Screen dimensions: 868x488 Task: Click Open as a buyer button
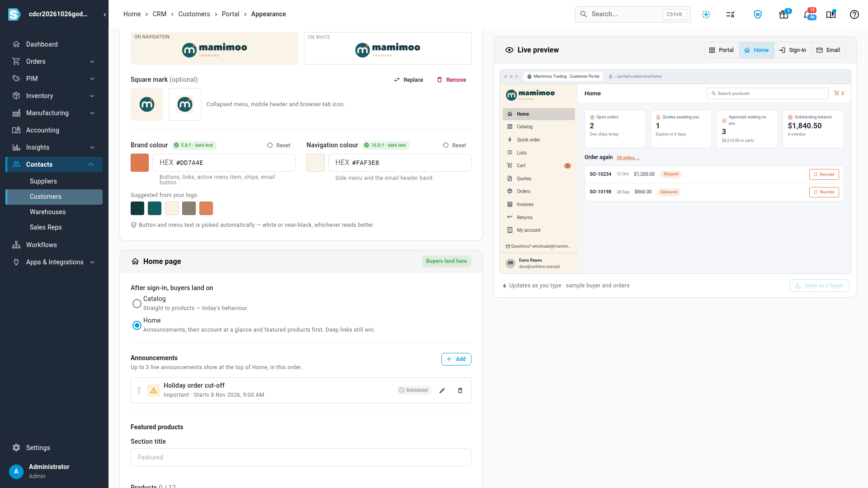(820, 286)
